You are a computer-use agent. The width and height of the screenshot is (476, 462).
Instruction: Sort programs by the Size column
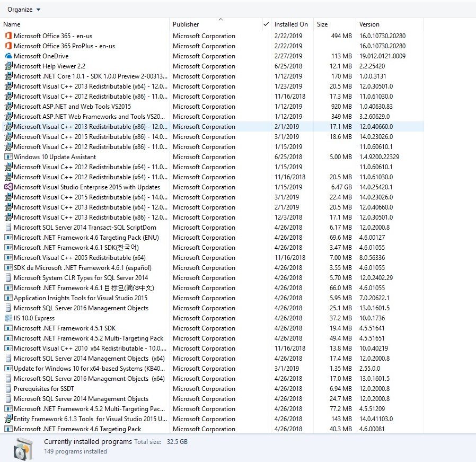(x=322, y=24)
